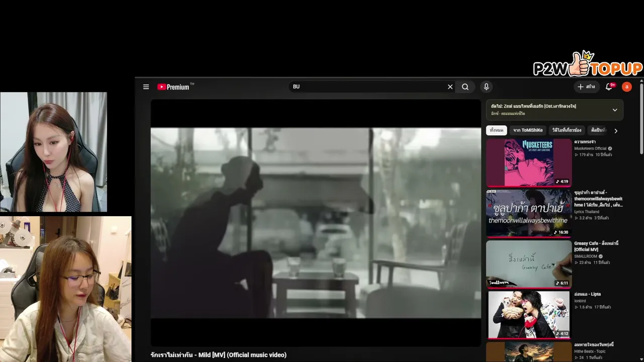Open the อ่อนแอ - Lipta video title

pyautogui.click(x=588, y=294)
